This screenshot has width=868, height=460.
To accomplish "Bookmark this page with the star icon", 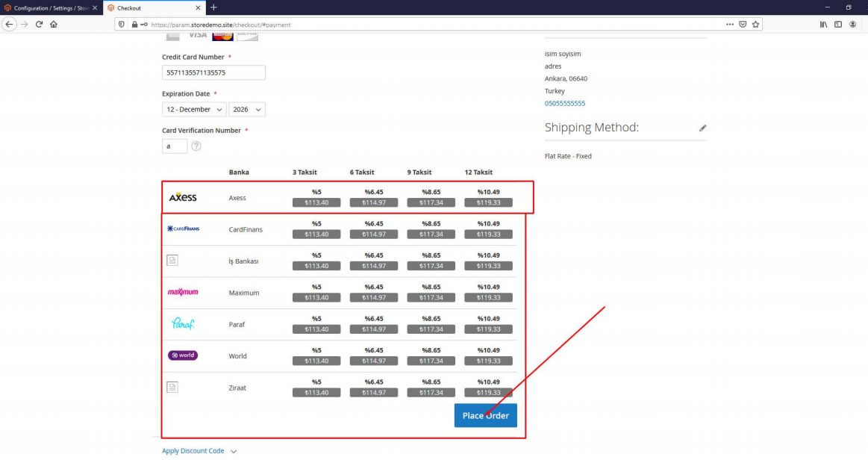I will (755, 25).
